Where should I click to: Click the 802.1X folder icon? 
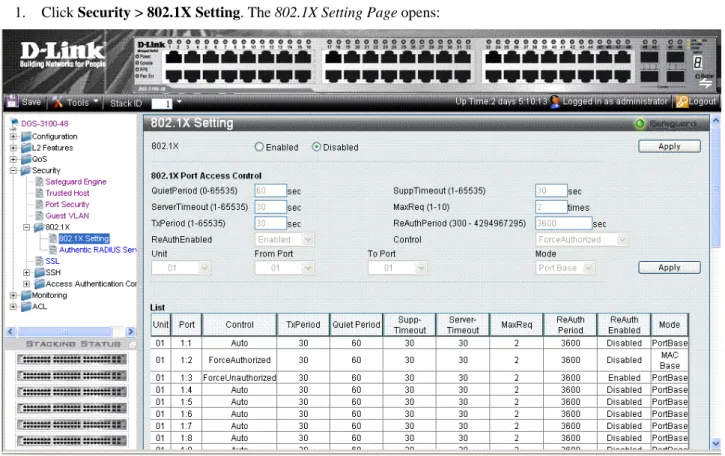[x=39, y=227]
